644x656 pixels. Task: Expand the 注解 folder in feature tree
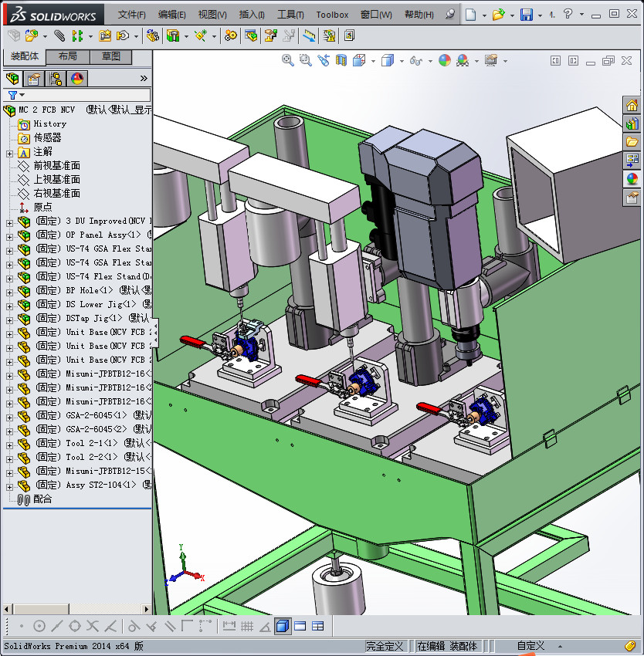[9, 152]
